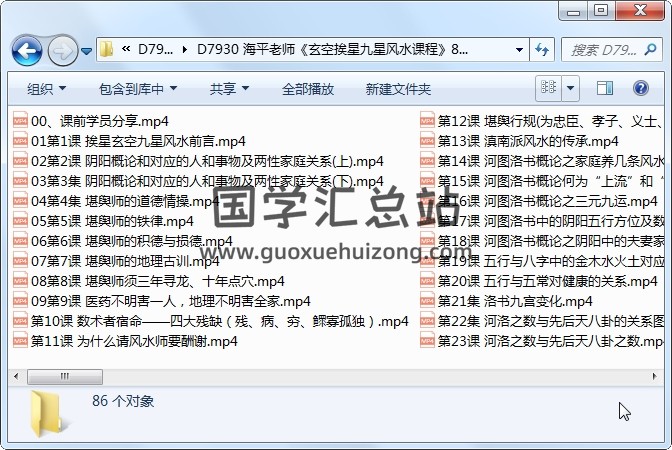Image resolution: width=672 pixels, height=450 pixels.
Task: Select file name 第16课 河图洛书概论之三元九运.mp4
Action: 547,201
